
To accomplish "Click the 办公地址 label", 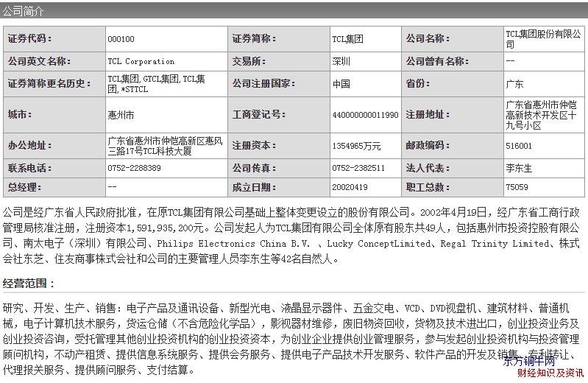I will coord(30,145).
